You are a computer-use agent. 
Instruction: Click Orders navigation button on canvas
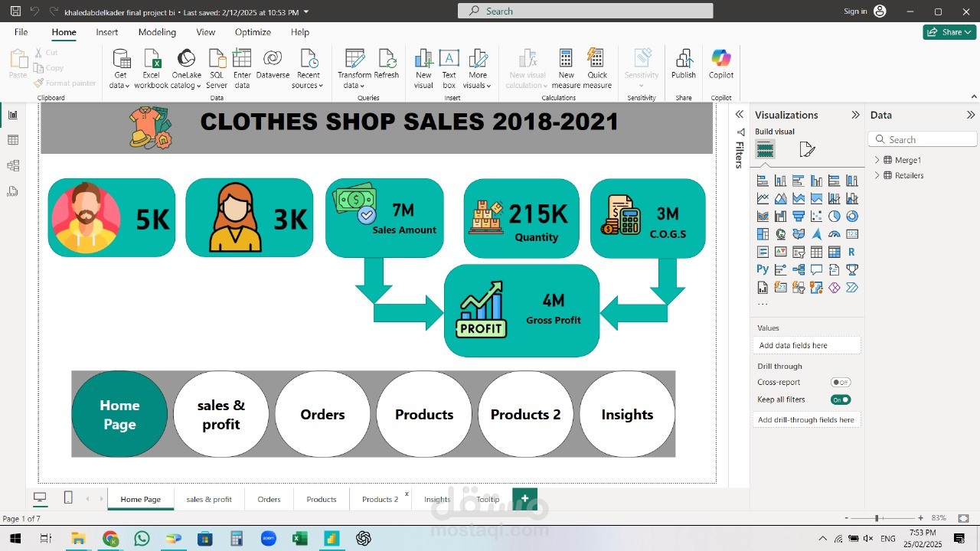(322, 414)
